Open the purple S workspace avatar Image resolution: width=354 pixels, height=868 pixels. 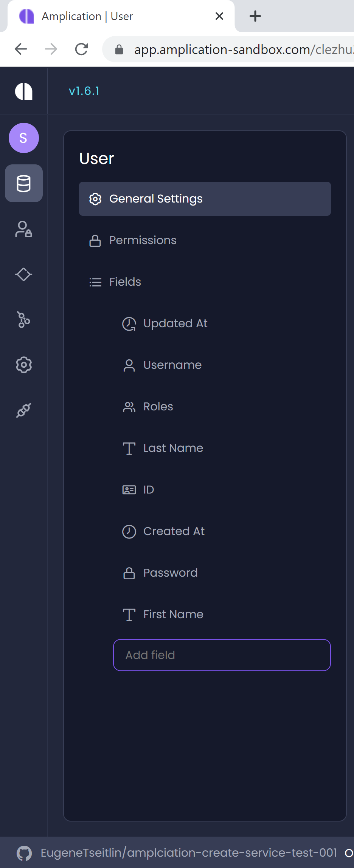[x=23, y=138]
